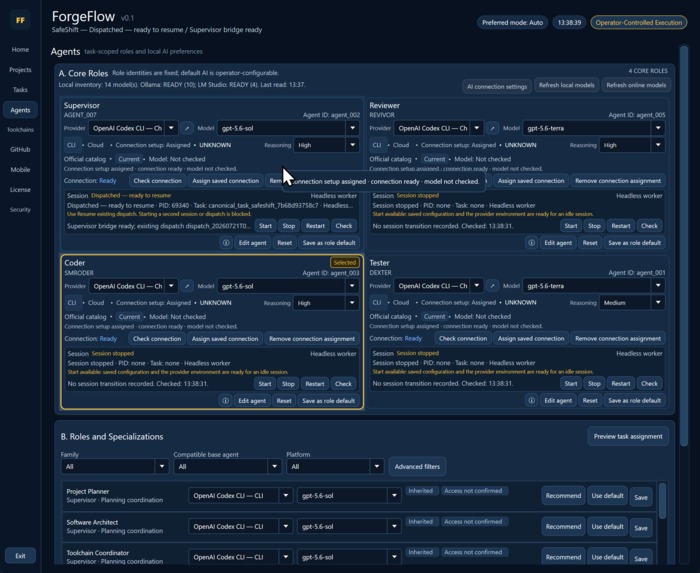Viewport: 700px width, 573px height.
Task: Edit agent for Supervisor
Action: 252,243
